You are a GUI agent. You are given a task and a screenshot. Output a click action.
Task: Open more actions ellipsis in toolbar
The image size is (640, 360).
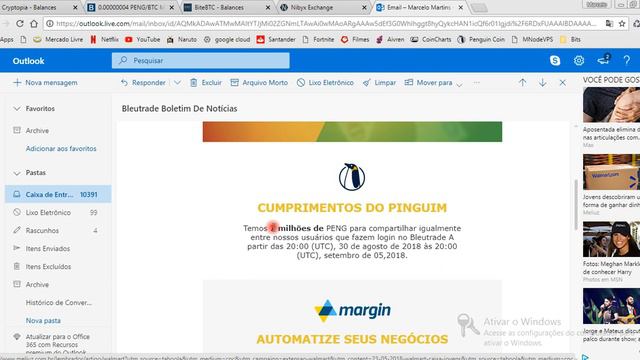tap(476, 82)
